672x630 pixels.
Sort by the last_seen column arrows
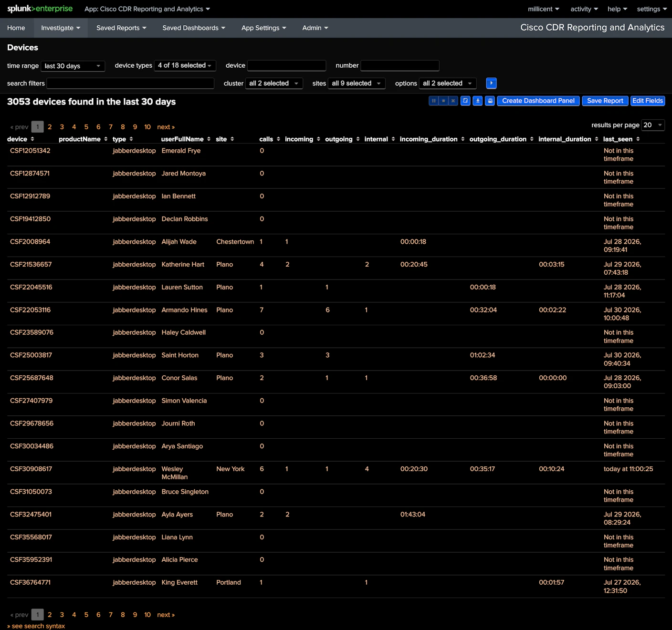(x=638, y=139)
